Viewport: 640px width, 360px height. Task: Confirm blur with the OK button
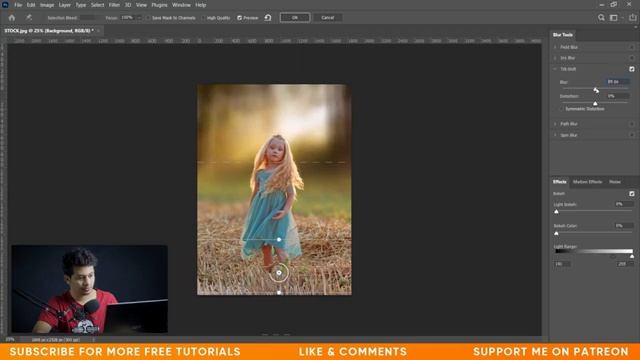pyautogui.click(x=295, y=18)
